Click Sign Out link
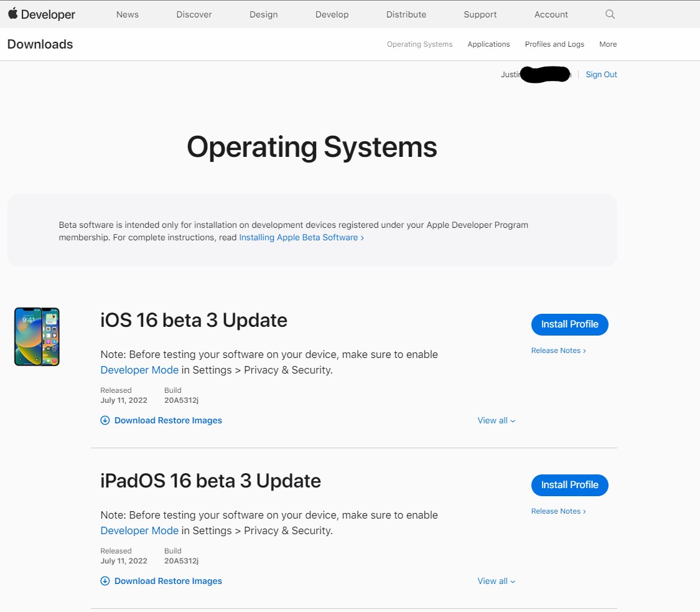This screenshot has width=700, height=612. [601, 75]
